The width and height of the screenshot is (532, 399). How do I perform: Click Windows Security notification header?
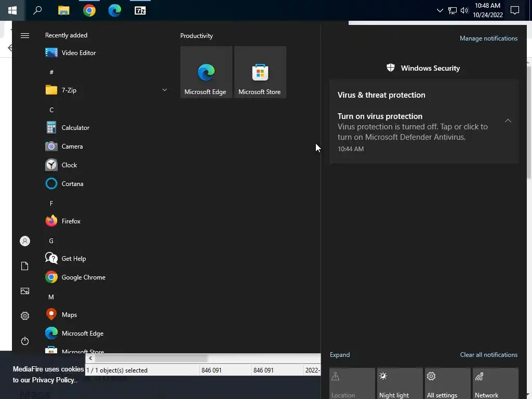pyautogui.click(x=423, y=68)
